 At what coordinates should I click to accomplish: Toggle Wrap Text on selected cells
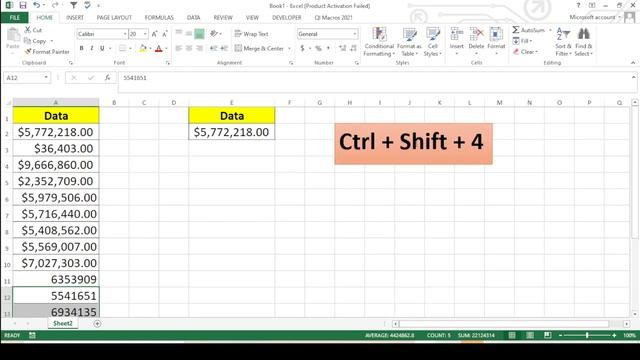tap(251, 34)
